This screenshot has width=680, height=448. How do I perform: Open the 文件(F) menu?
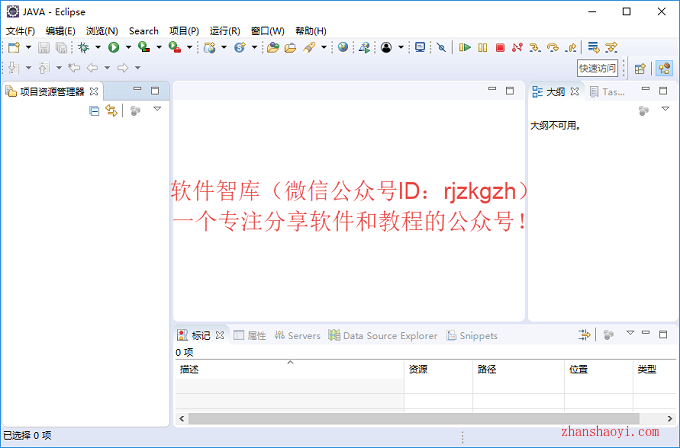pyautogui.click(x=20, y=31)
